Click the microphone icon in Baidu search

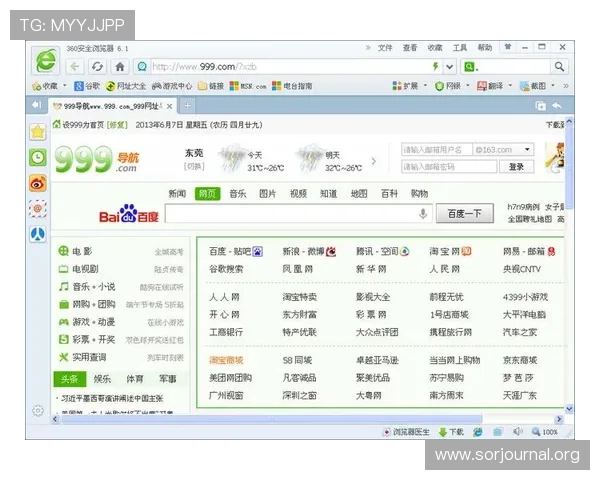point(423,214)
